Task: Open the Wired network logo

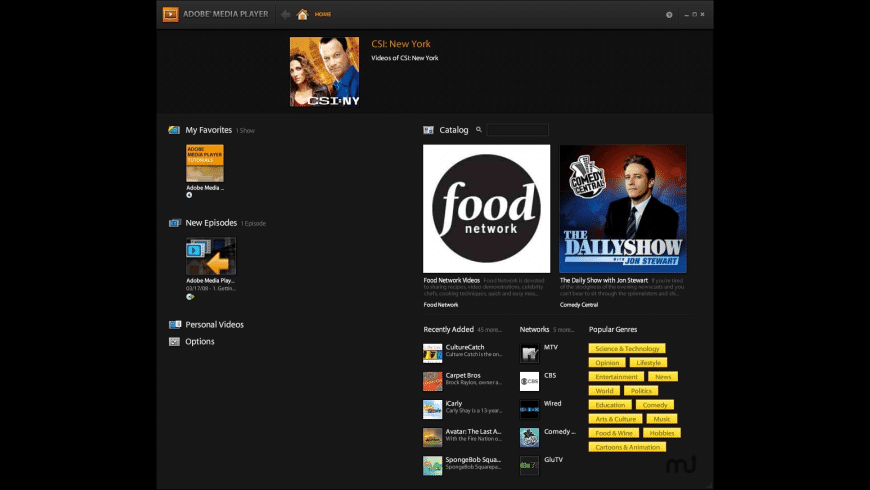Action: click(529, 410)
